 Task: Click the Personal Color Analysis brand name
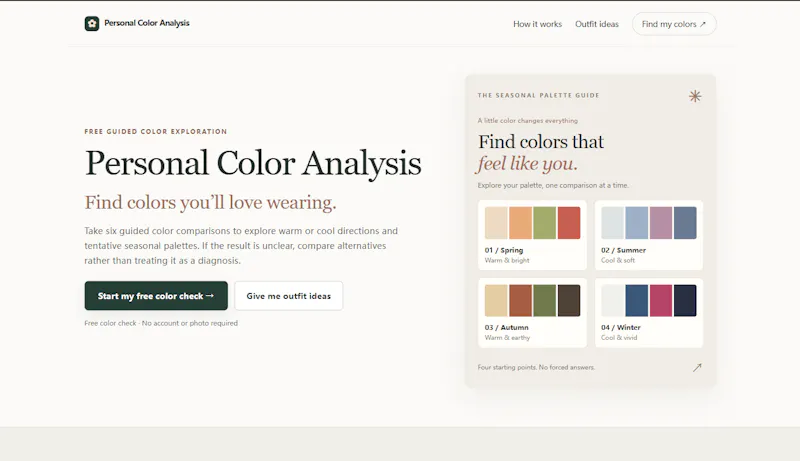coord(147,23)
